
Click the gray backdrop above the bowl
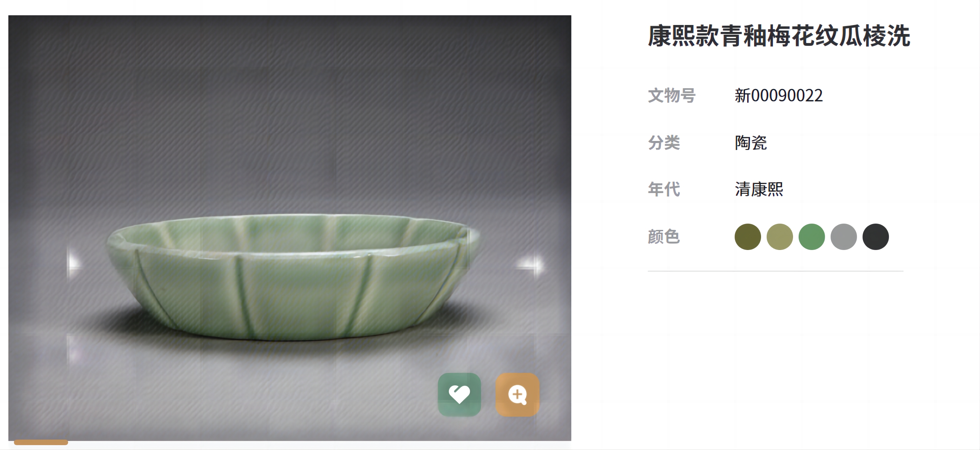click(x=289, y=114)
